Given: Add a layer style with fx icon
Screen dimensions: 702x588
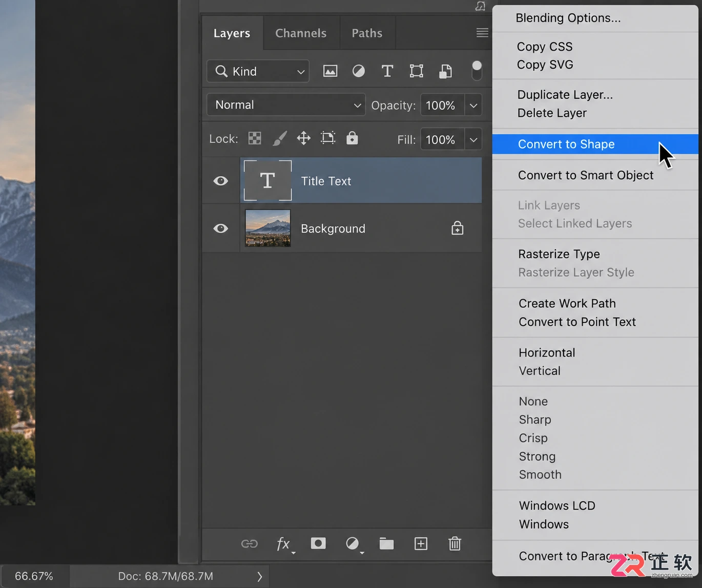Looking at the screenshot, I should 284,544.
